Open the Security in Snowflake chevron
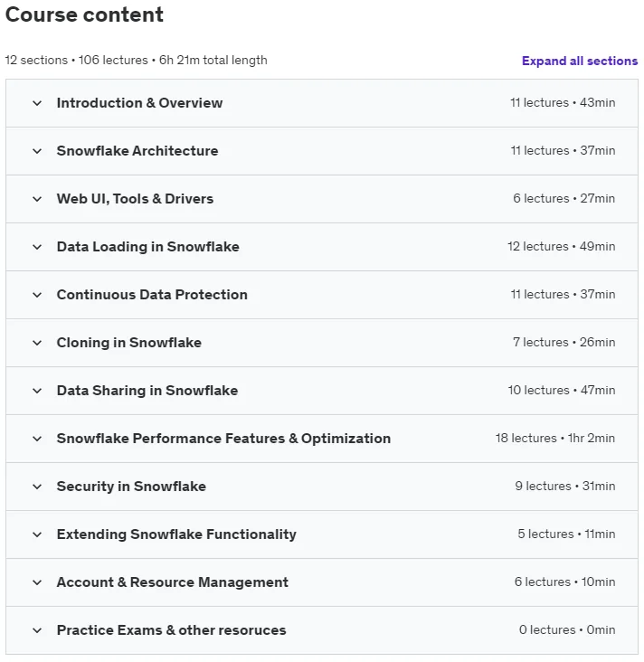This screenshot has width=644, height=662. [37, 487]
